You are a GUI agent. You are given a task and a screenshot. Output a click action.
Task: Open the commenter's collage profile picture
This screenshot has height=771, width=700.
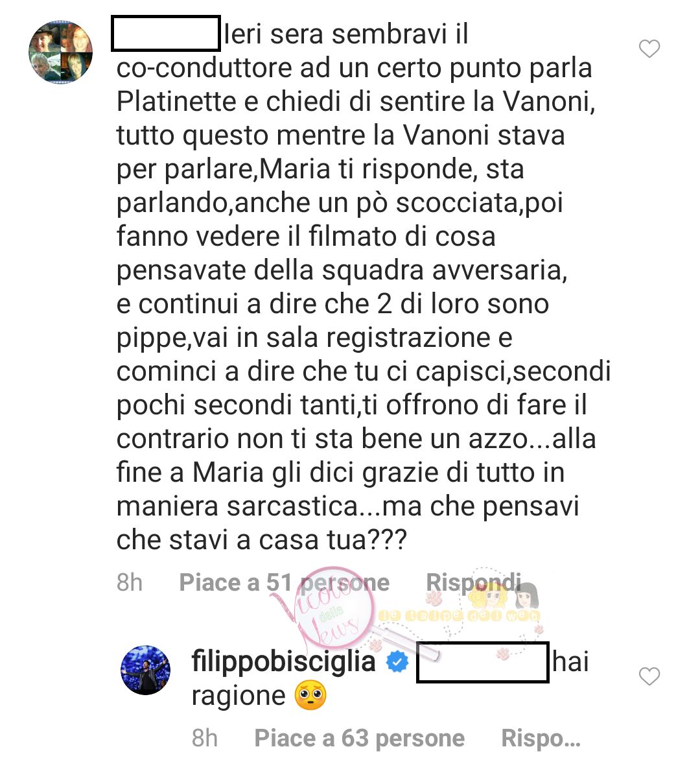(61, 52)
